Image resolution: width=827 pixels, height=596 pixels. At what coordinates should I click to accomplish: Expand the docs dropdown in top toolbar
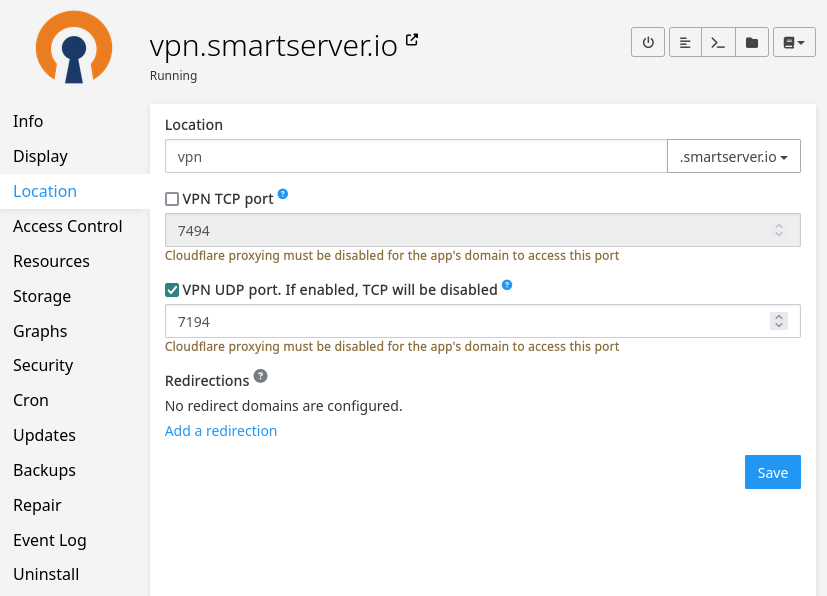click(794, 43)
